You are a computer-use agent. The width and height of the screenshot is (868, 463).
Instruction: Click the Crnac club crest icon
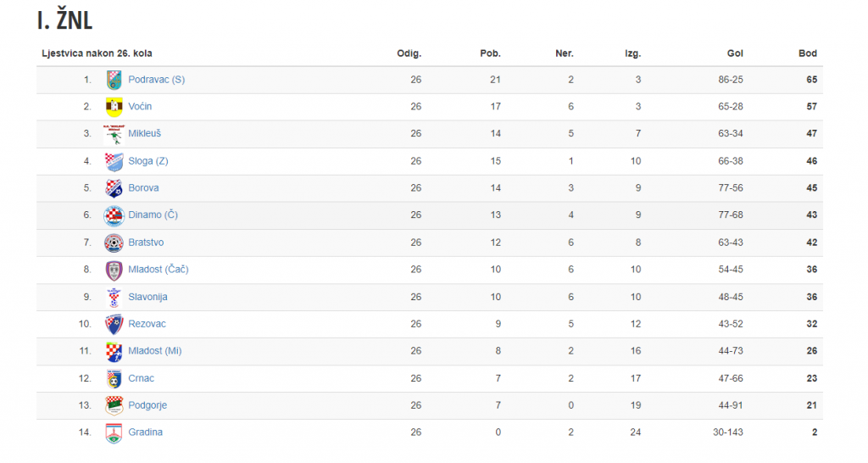pos(114,379)
